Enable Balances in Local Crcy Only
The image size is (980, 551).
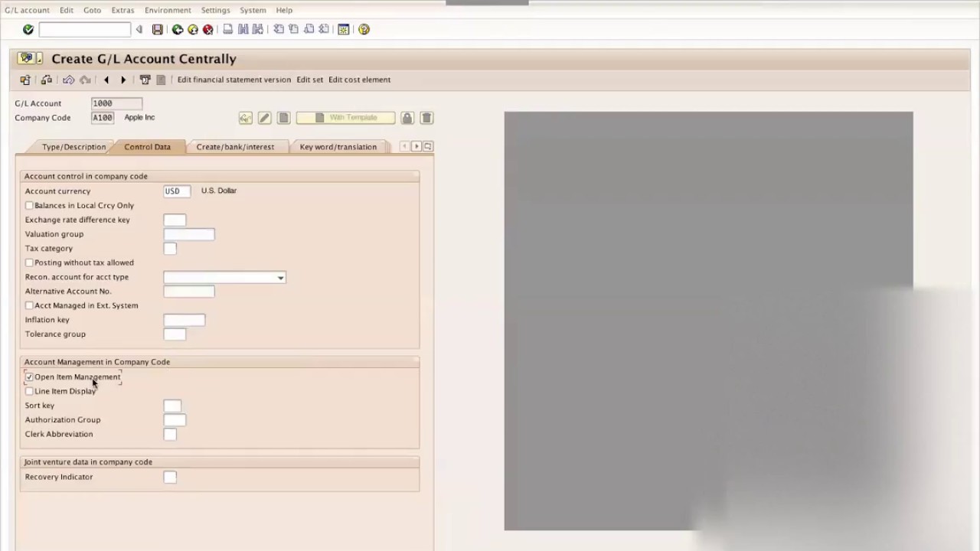click(29, 205)
